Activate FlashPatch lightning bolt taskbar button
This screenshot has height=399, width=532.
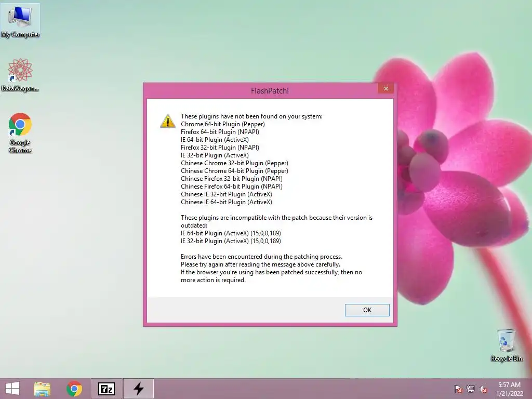tap(138, 389)
